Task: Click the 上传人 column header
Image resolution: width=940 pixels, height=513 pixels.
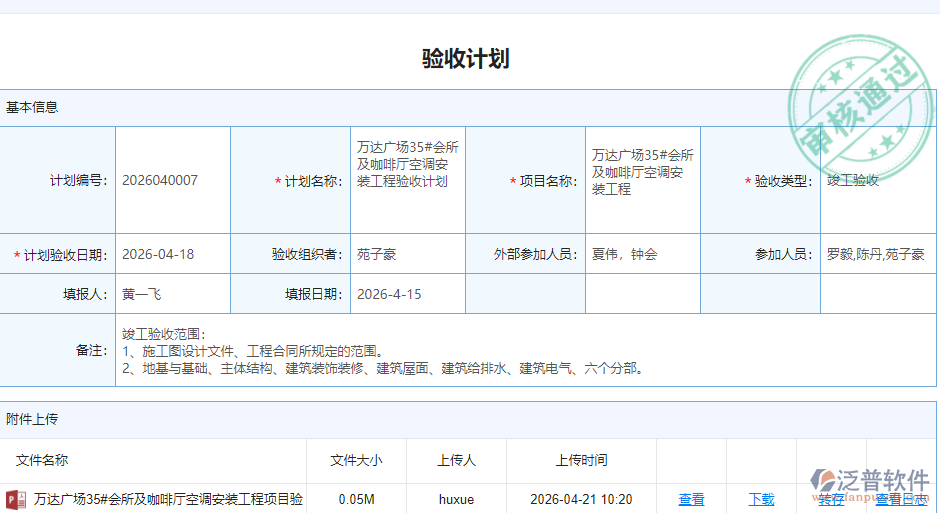Action: [456, 460]
